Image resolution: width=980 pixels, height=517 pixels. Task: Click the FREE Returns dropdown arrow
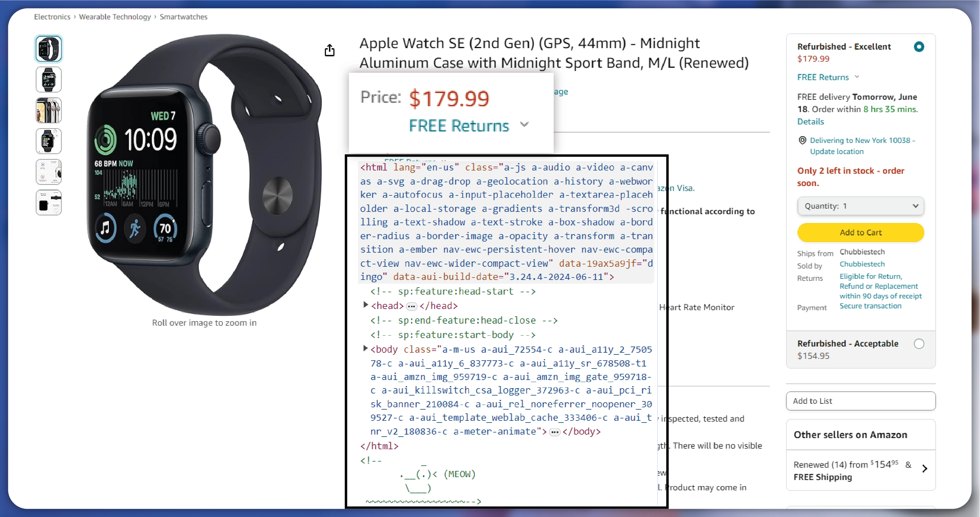pos(524,124)
